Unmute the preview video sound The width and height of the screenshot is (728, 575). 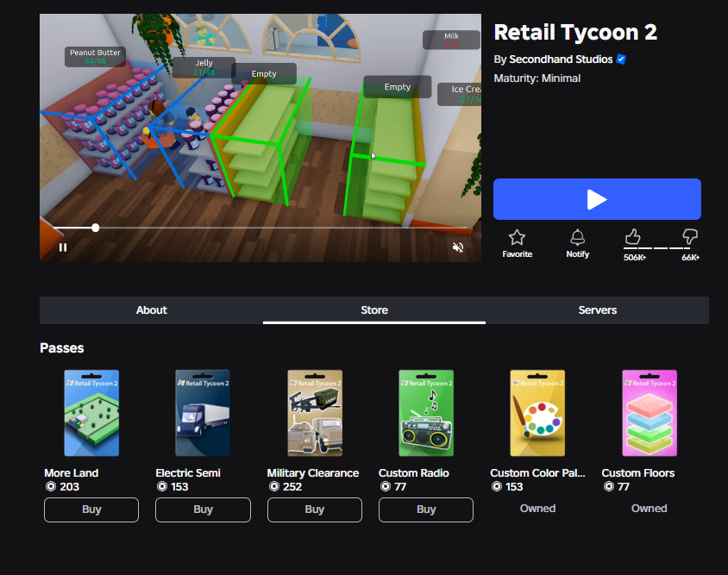pyautogui.click(x=458, y=247)
